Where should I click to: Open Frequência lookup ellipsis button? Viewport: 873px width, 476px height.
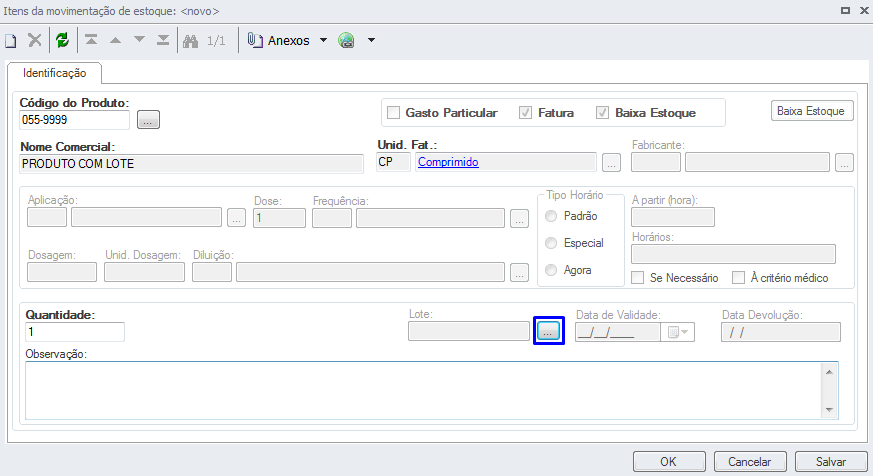pyautogui.click(x=519, y=218)
